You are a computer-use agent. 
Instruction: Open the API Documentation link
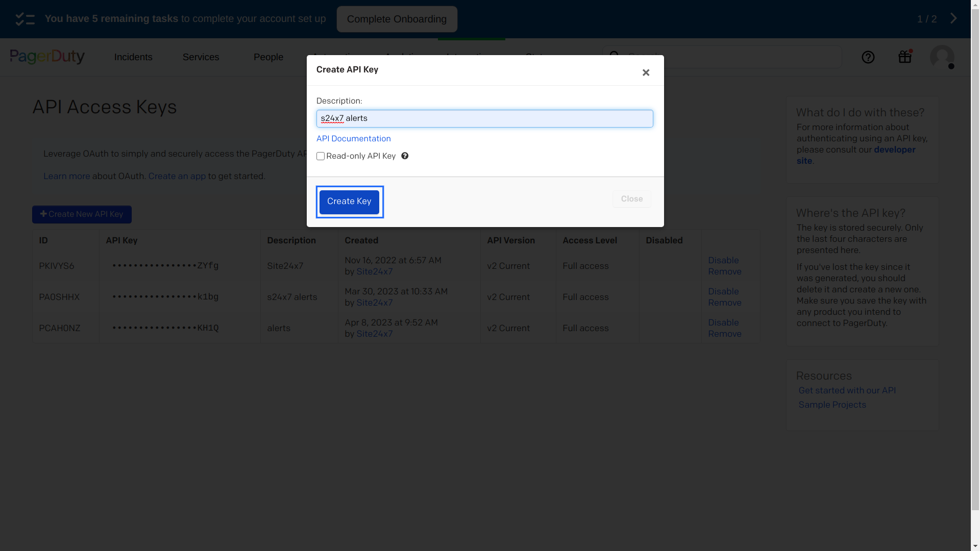[x=353, y=139]
